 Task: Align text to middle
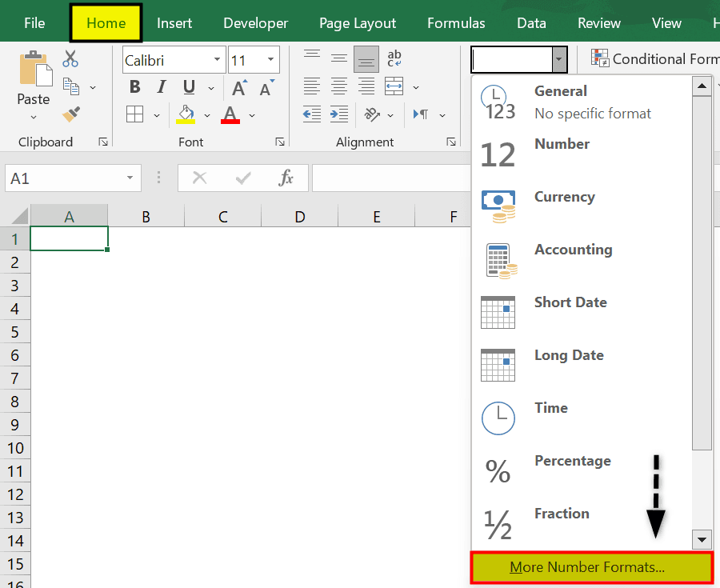tap(339, 58)
